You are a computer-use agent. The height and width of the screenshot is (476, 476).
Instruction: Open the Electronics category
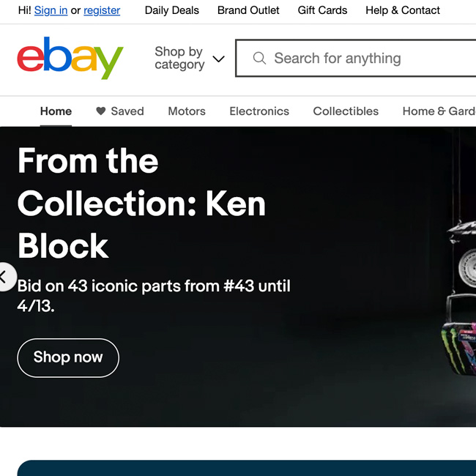click(259, 111)
